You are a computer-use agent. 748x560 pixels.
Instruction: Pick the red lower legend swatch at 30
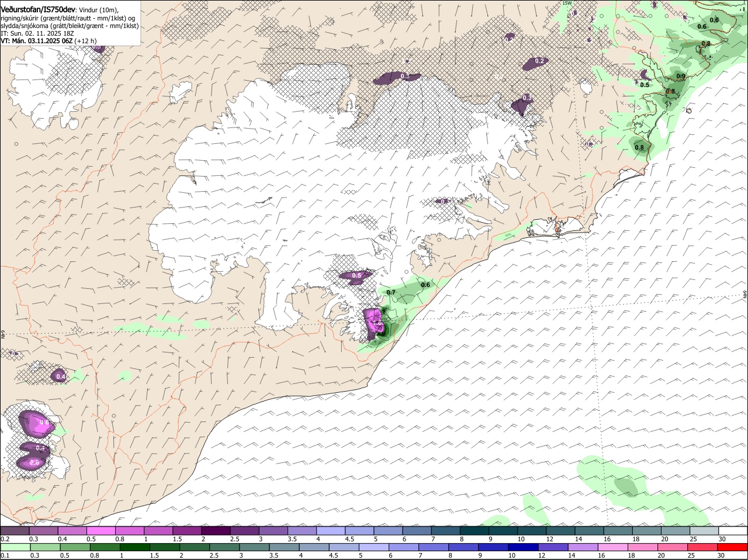click(x=733, y=547)
